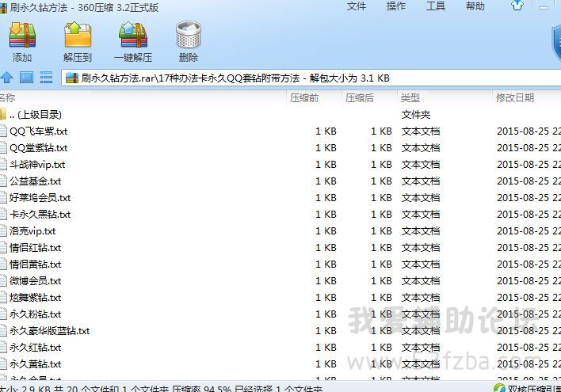Click the 解压到 (Extract to) toolbar icon
Viewport: 561px width, 392px height.
click(78, 35)
